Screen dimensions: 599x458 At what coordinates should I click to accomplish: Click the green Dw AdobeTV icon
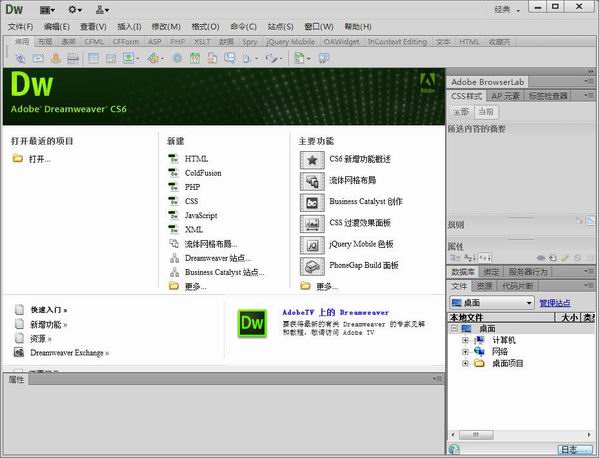(x=252, y=324)
